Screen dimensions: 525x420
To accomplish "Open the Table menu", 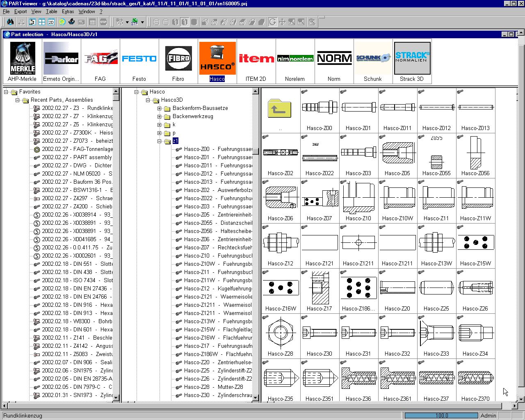I will pos(51,11).
